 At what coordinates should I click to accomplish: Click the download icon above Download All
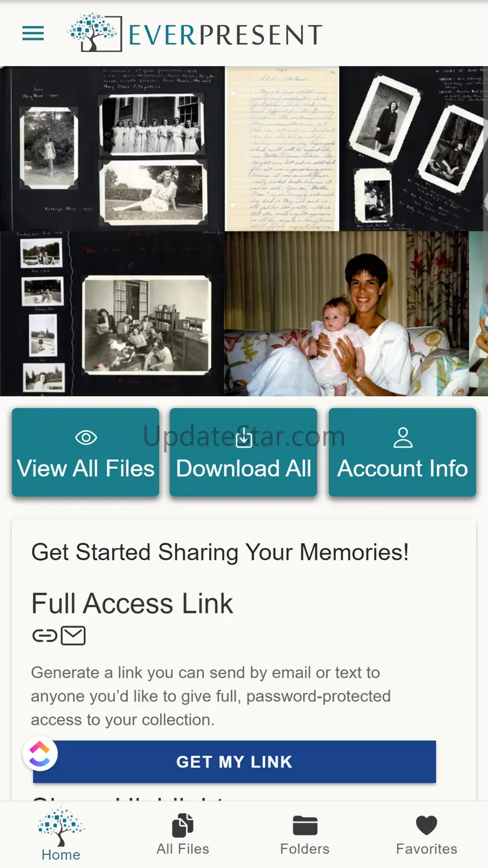[243, 439]
